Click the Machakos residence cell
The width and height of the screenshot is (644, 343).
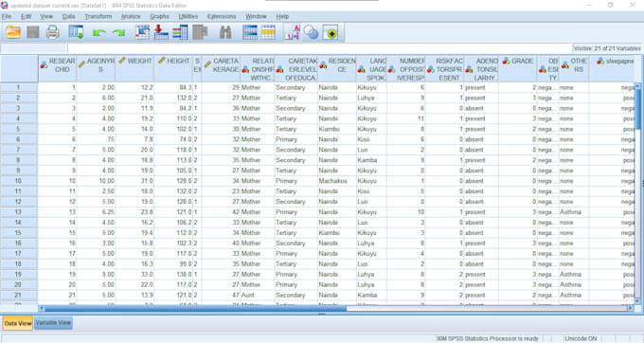[x=337, y=181]
